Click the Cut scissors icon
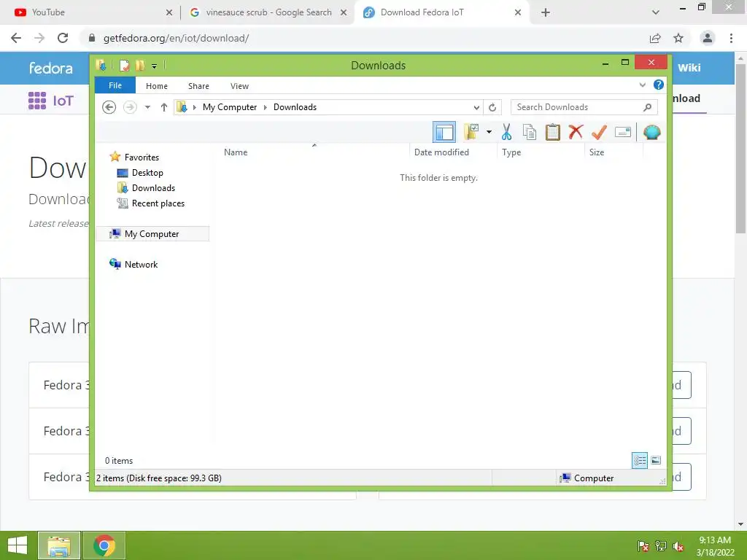The image size is (747, 560). pyautogui.click(x=506, y=132)
